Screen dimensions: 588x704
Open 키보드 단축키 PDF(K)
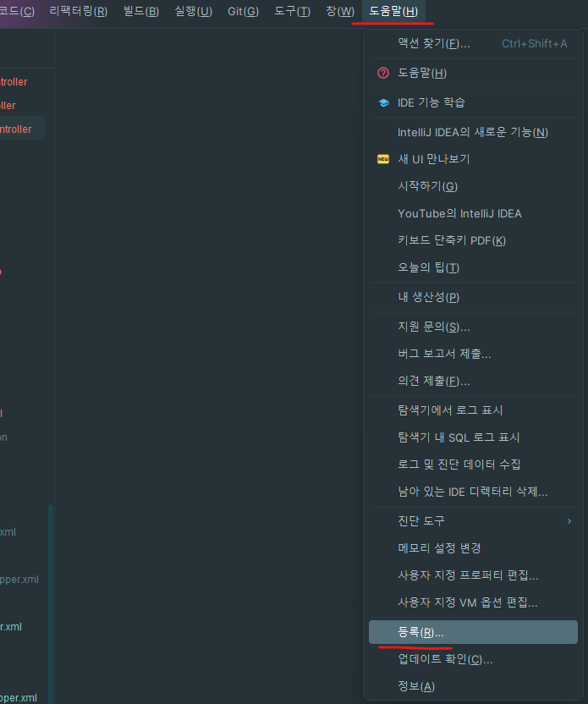point(473,240)
